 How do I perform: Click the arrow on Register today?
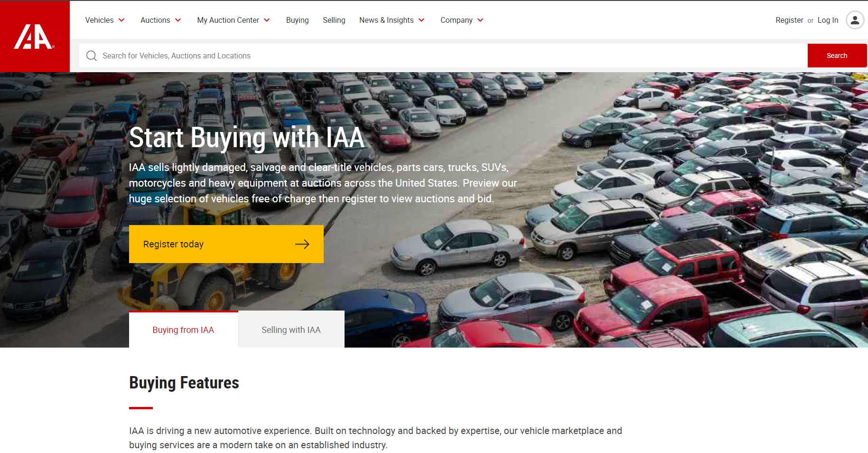(x=302, y=244)
